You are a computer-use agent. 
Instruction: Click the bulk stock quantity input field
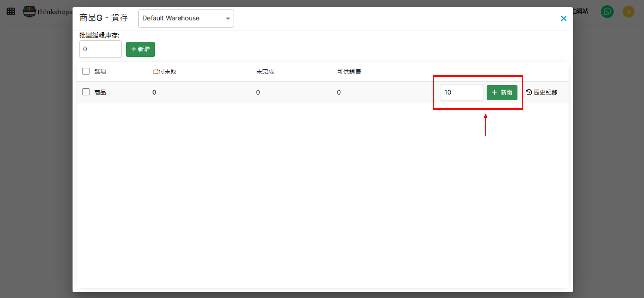pyautogui.click(x=100, y=49)
